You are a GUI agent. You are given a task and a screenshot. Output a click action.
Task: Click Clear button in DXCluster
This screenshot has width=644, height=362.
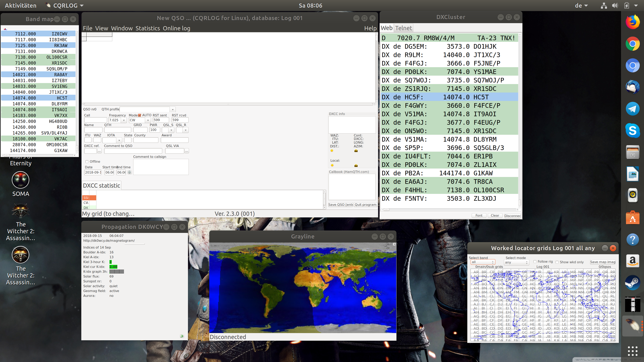[495, 215]
